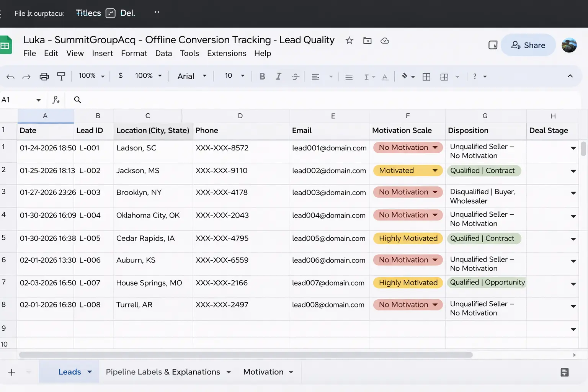The width and height of the screenshot is (588, 392).
Task: Star this spreadsheet document
Action: click(349, 41)
